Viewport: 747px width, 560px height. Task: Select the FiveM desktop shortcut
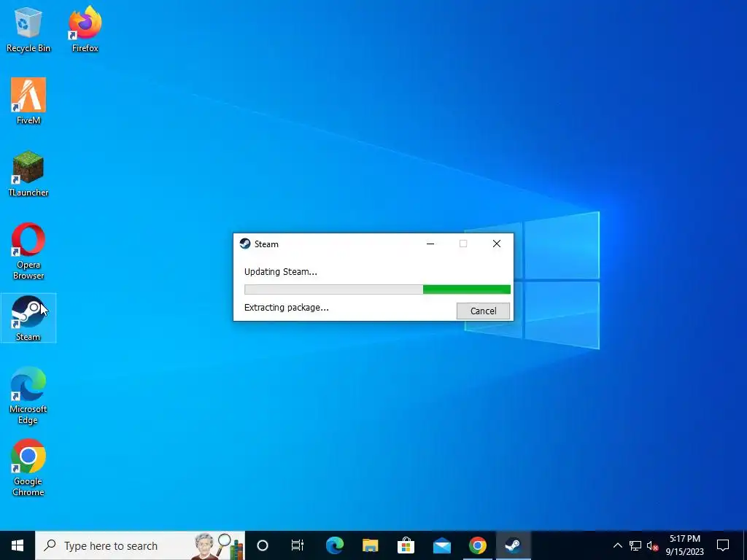(x=28, y=101)
